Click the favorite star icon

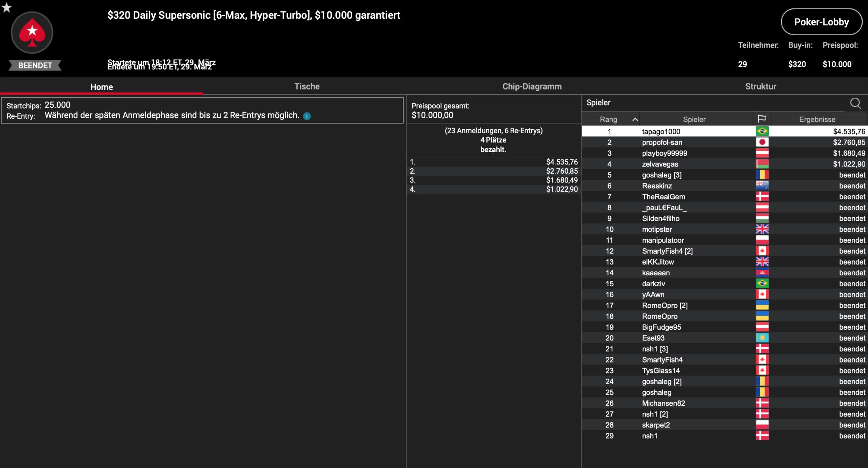tap(7, 7)
